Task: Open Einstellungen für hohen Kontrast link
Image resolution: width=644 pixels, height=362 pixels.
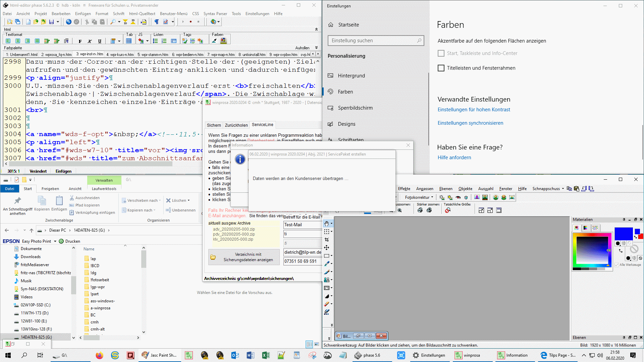Action: click(474, 110)
